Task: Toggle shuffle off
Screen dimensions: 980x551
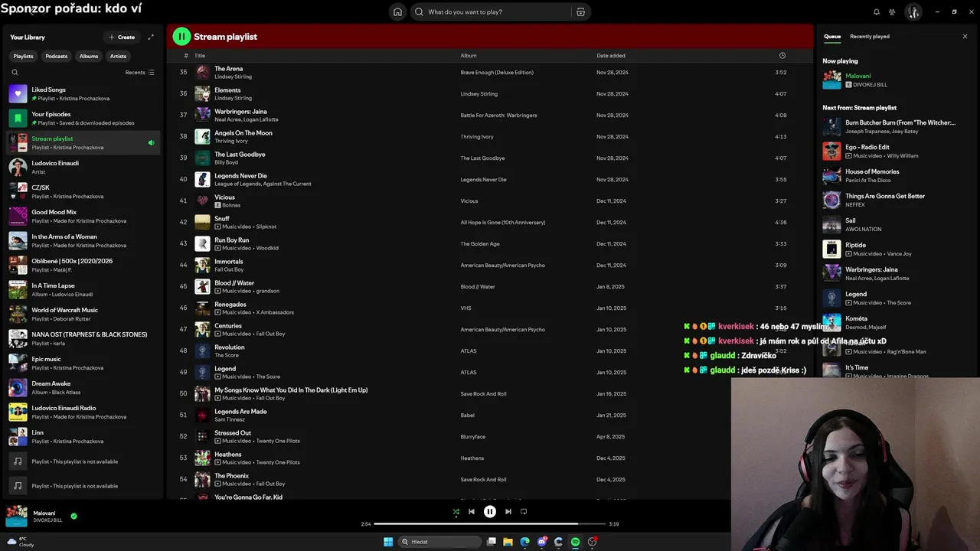Action: point(456,511)
